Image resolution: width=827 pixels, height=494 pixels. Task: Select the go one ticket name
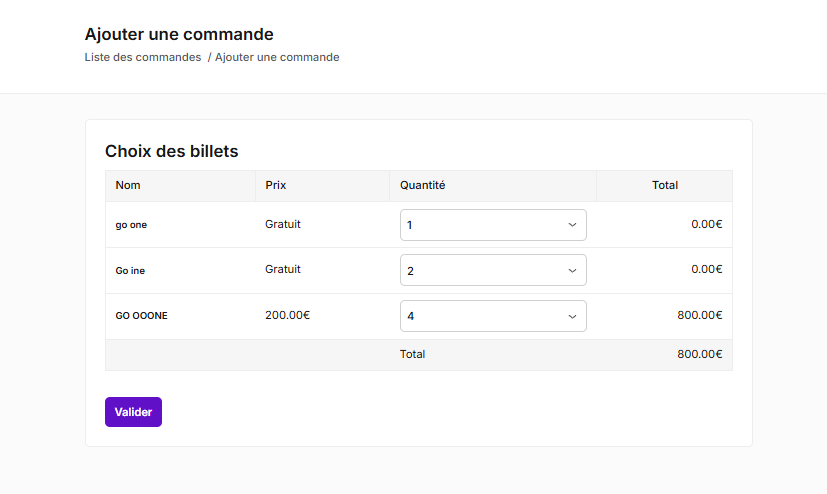[131, 225]
